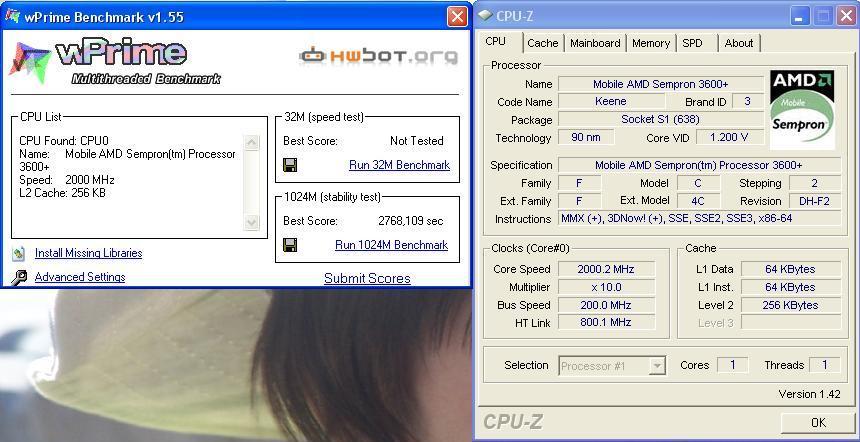860x442 pixels.
Task: Click the CPU-Z title bar icon
Action: 484,15
